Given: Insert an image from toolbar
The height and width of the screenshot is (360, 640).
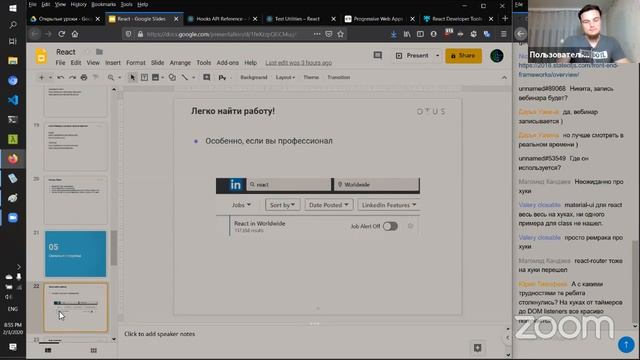Looking at the screenshot, I should 155,77.
